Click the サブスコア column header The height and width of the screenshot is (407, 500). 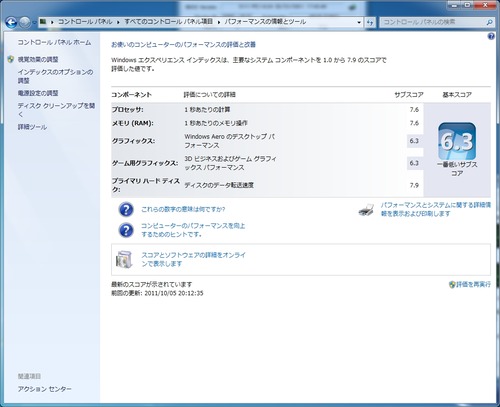pyautogui.click(x=409, y=95)
